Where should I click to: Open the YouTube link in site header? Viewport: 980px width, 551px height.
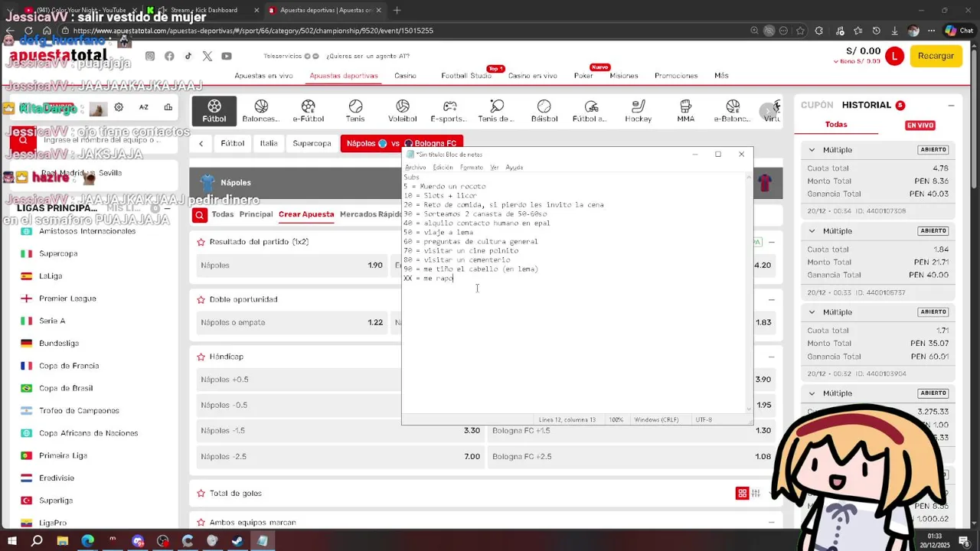pos(227,56)
